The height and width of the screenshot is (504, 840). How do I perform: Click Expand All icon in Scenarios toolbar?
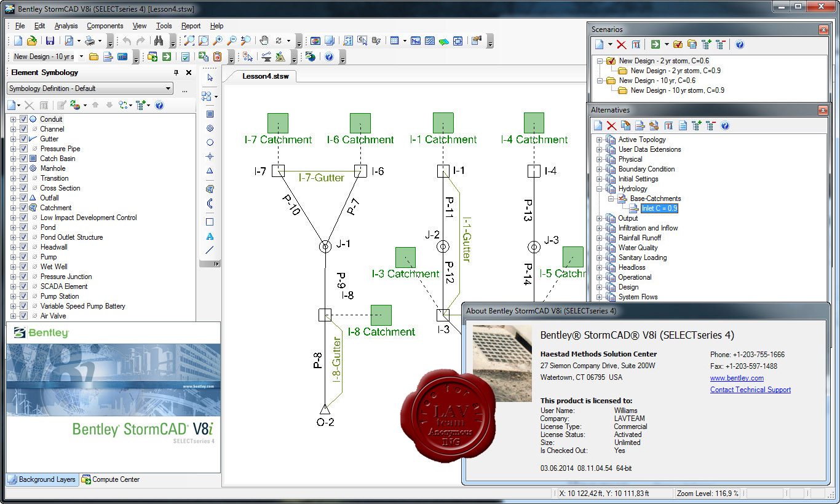706,44
